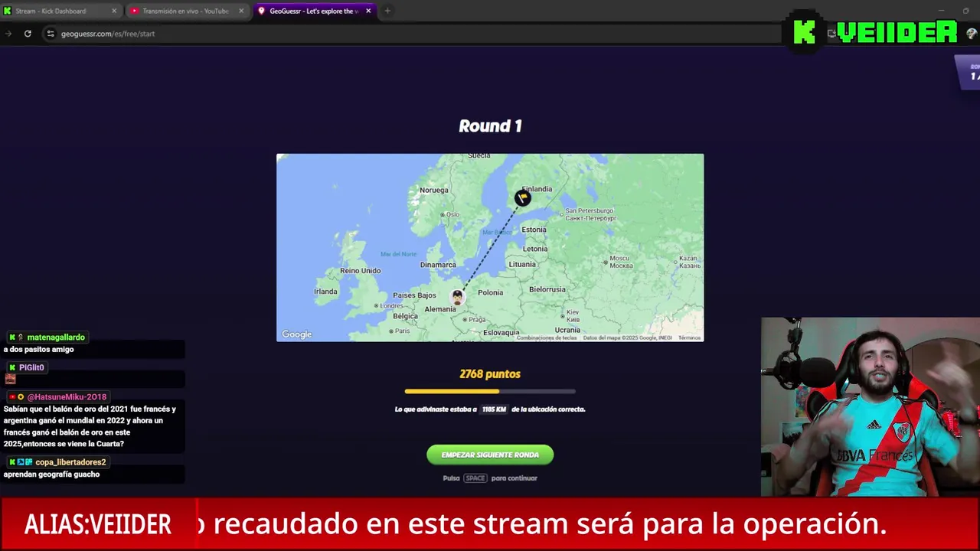Click Estonia label on map

tap(534, 230)
